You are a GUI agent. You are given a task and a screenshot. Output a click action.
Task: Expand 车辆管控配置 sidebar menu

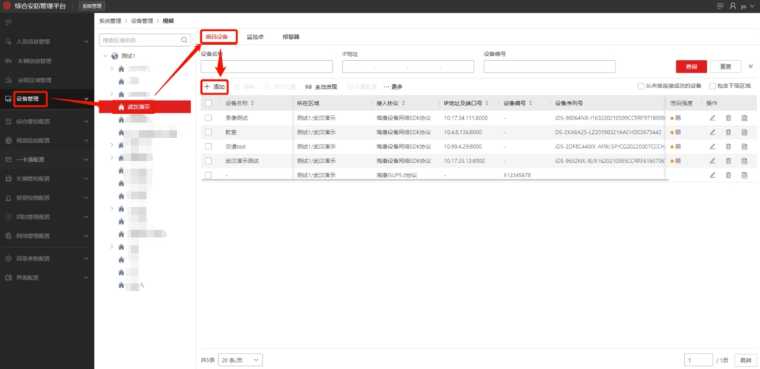pos(47,179)
